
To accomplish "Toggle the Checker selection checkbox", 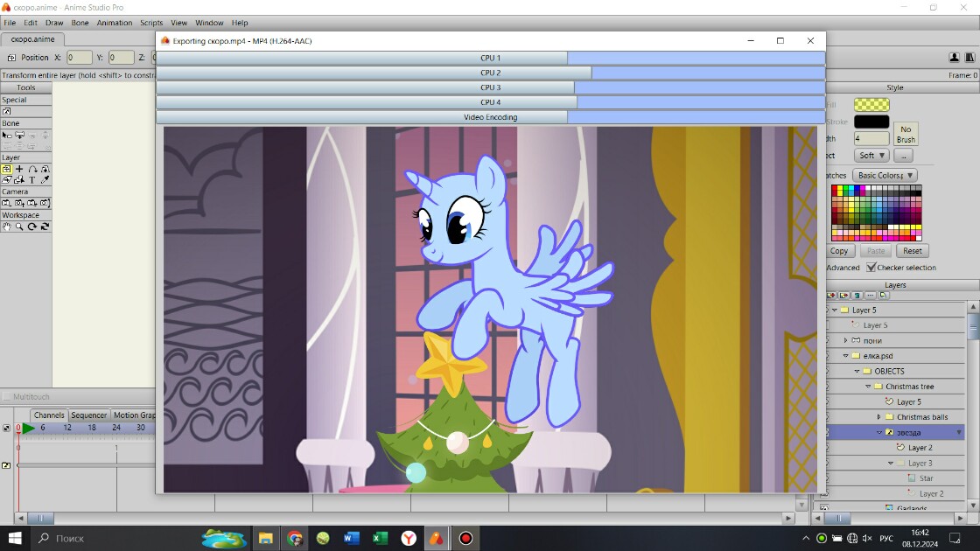I will [871, 268].
